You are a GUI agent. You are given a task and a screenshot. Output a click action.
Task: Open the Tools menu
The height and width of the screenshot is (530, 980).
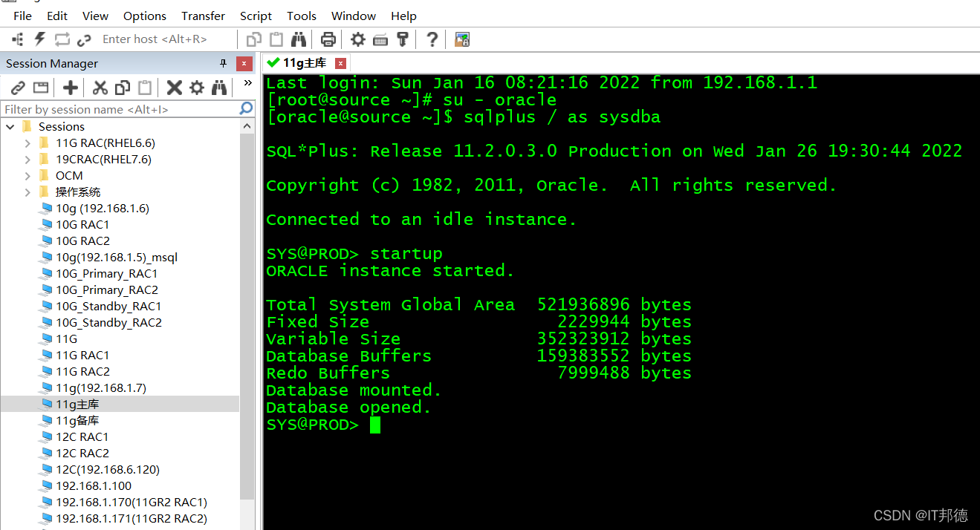(x=302, y=16)
